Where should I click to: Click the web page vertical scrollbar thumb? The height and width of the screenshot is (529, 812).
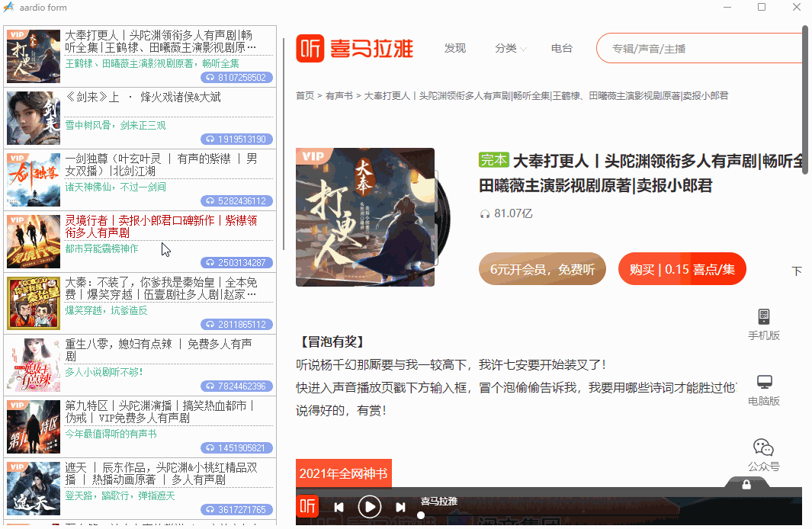click(805, 100)
